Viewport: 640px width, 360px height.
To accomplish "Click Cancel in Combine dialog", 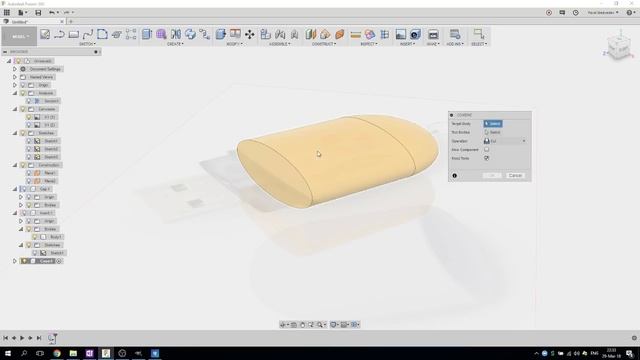I will [515, 176].
